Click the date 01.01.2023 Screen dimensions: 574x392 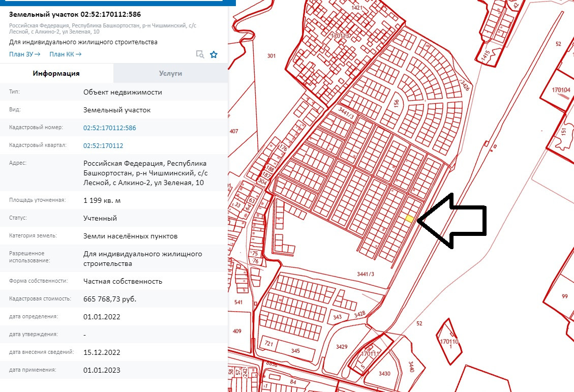pos(102,370)
